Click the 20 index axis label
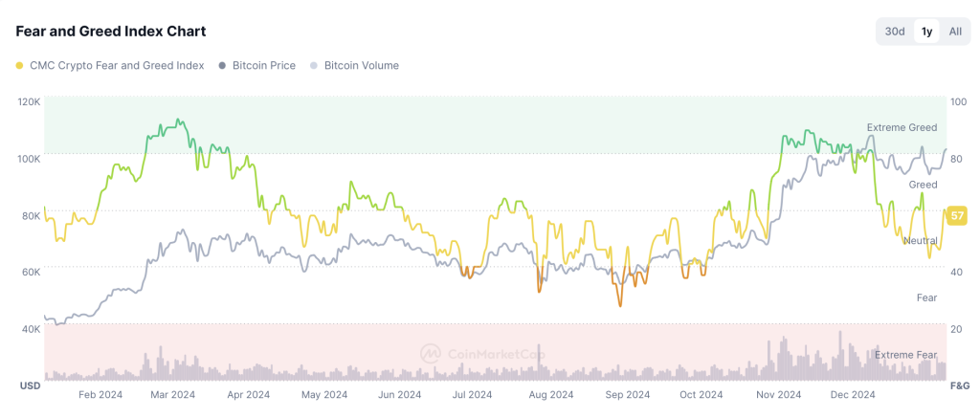This screenshot has height=418, width=980. [x=956, y=329]
